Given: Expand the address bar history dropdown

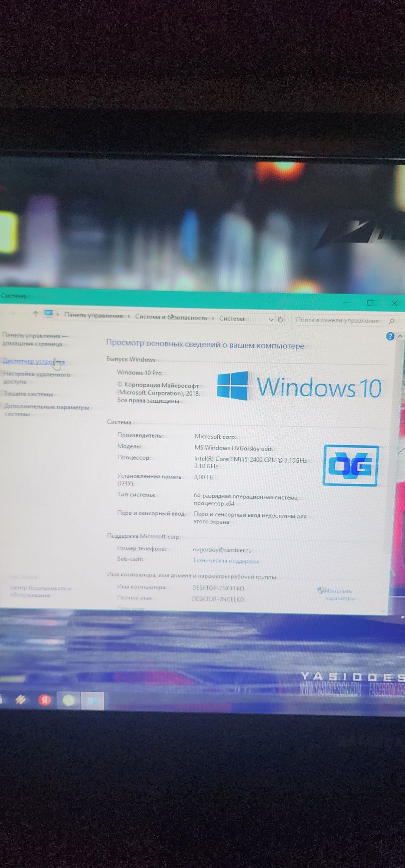Looking at the screenshot, I should (x=271, y=320).
